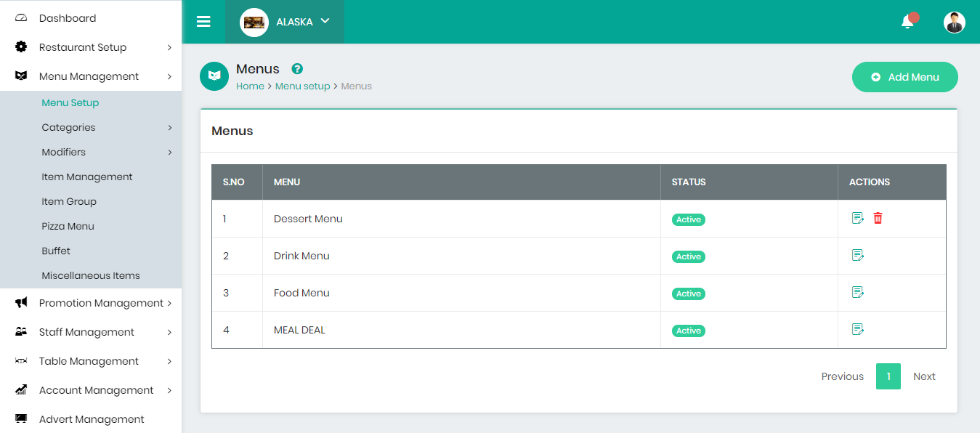Open the ALASKA restaurant dropdown

(x=285, y=22)
